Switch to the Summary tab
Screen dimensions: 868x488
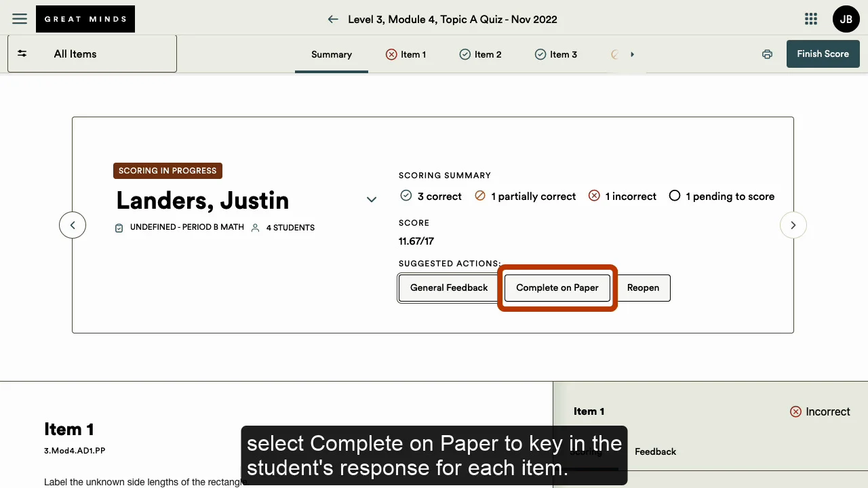point(332,54)
